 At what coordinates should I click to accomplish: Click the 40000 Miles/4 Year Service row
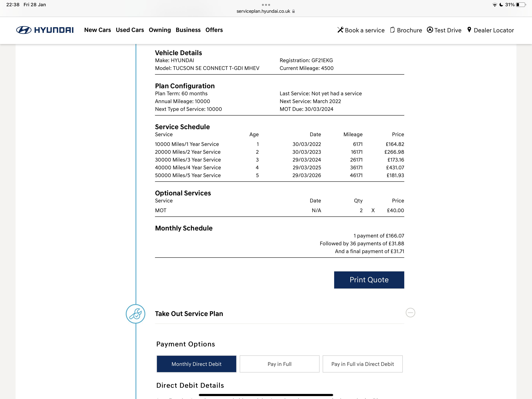(279, 168)
